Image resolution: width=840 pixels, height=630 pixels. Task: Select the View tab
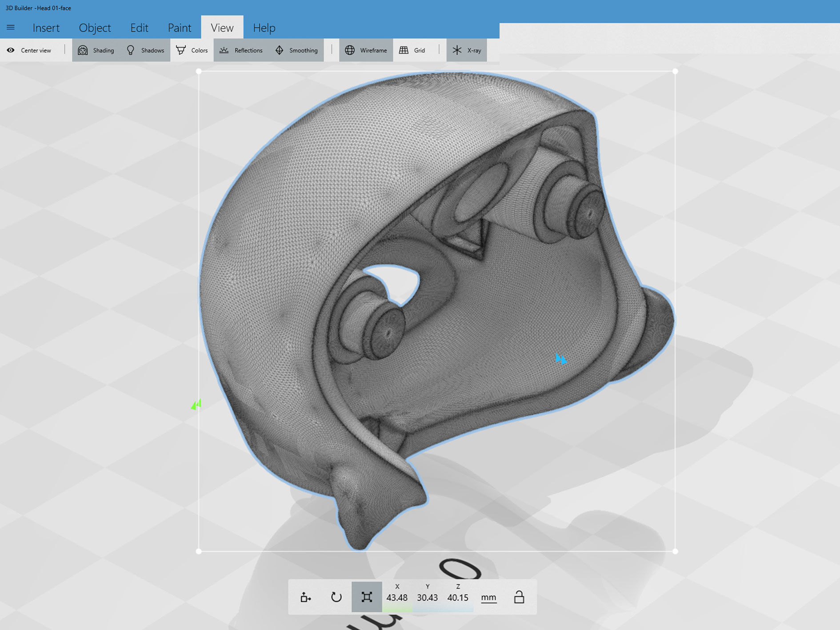point(222,28)
